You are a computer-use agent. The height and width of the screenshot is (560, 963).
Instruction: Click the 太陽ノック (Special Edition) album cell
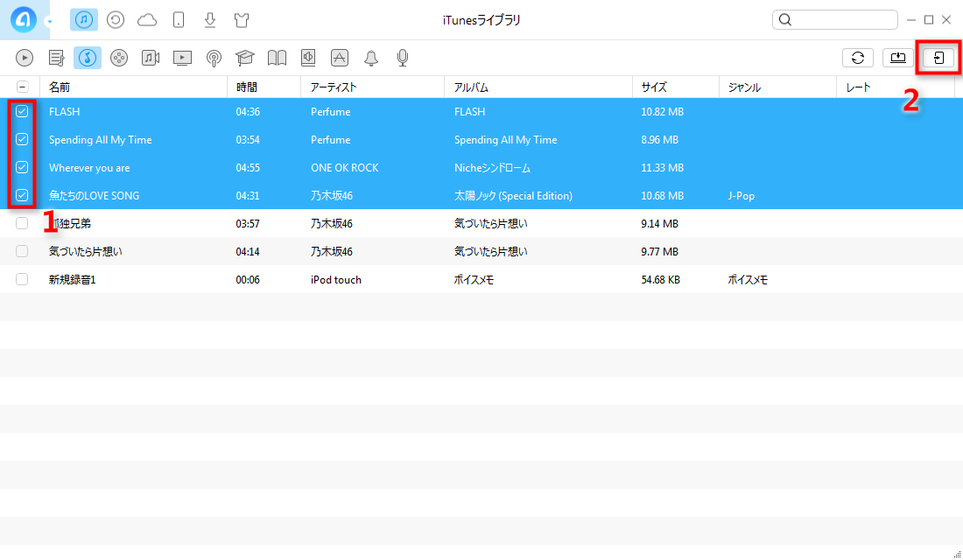[x=513, y=196]
